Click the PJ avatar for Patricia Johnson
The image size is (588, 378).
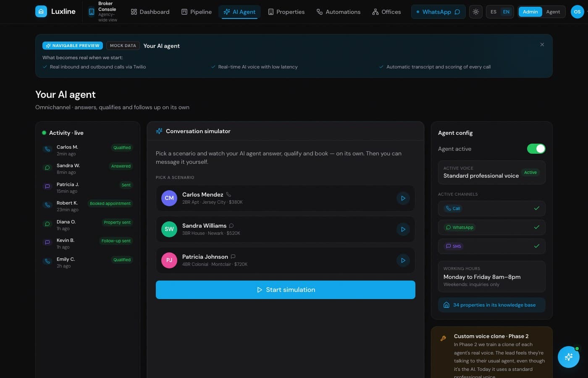[x=169, y=260]
